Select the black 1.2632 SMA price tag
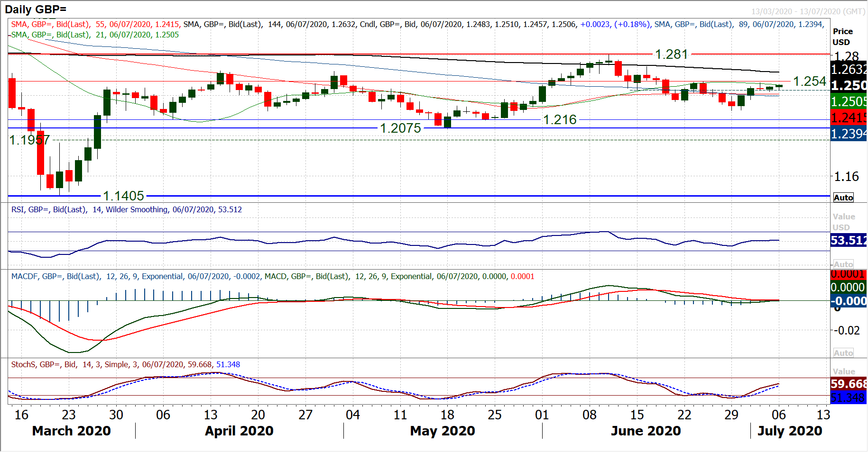This screenshot has height=452, width=868. click(849, 70)
